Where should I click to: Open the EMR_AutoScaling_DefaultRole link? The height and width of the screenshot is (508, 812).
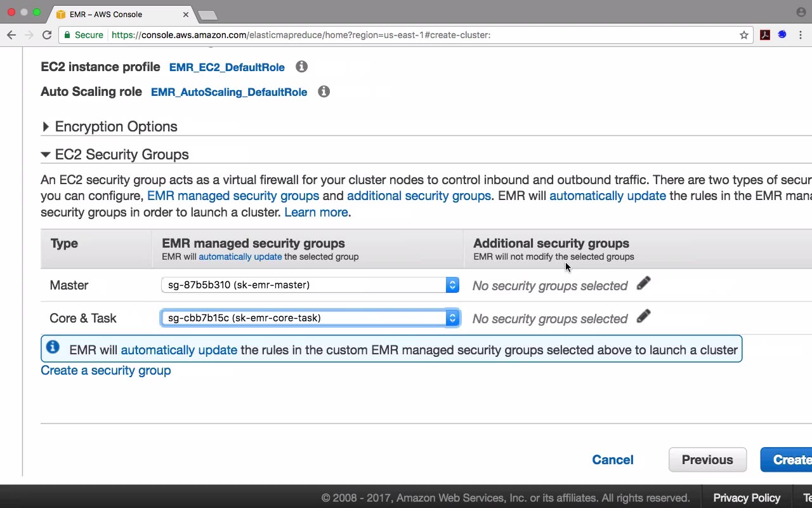tap(229, 92)
